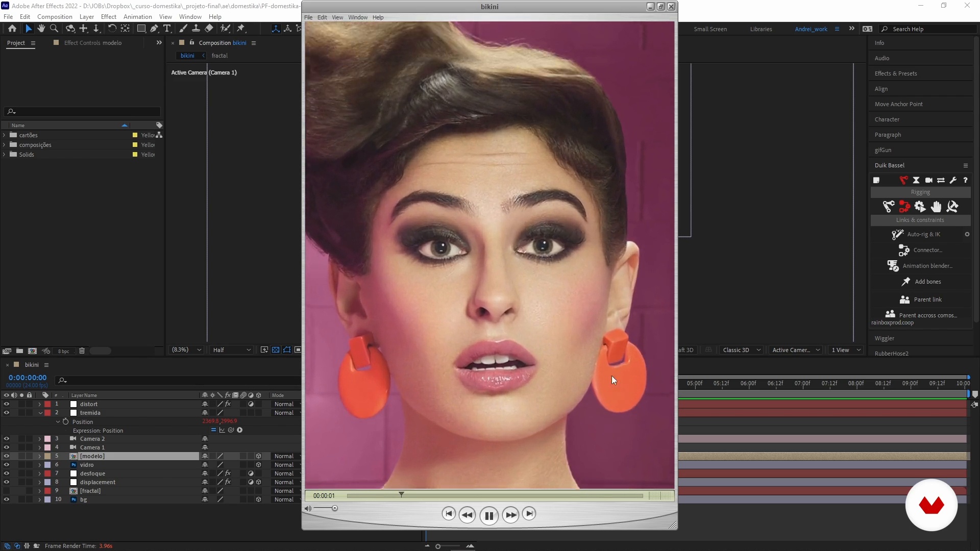980x551 pixels.
Task: Select the Zoom magnifier tool
Action: (54, 29)
